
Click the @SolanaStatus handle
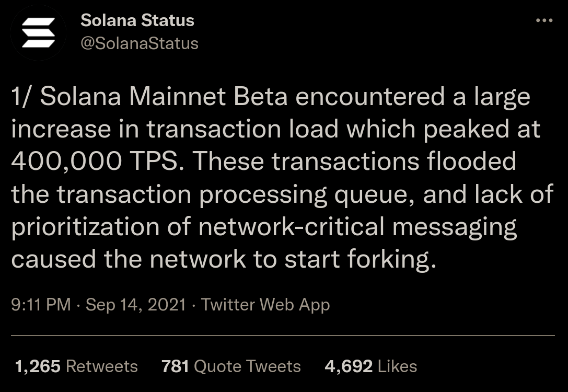coord(140,43)
